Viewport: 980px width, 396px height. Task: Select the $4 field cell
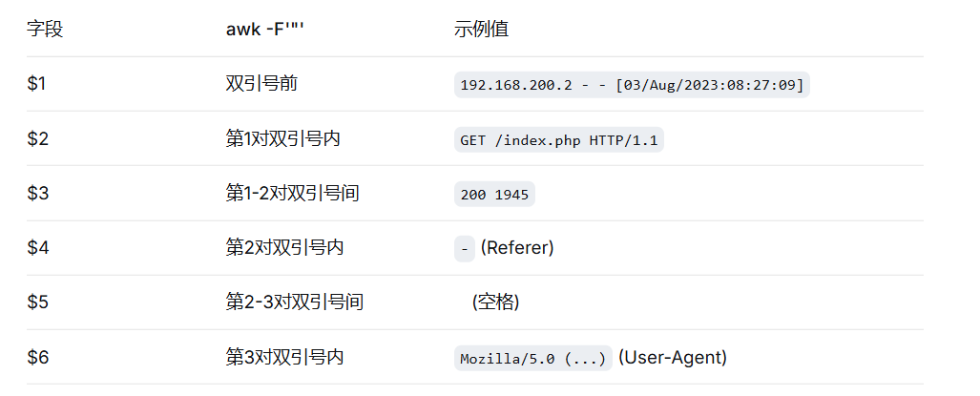pyautogui.click(x=37, y=248)
